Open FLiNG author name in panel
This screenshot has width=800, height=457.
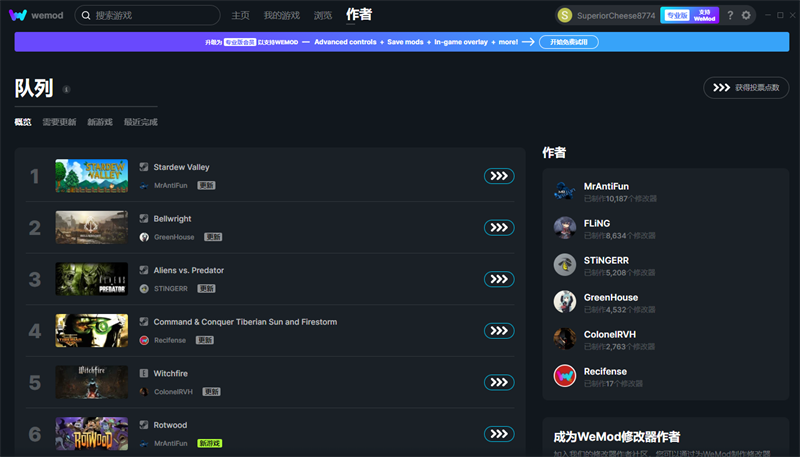[597, 223]
